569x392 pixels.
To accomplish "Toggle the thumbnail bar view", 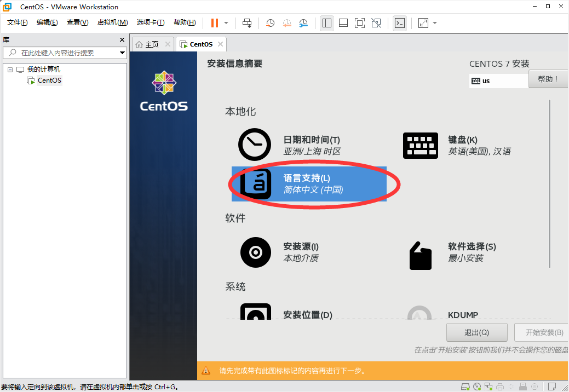I will pos(343,23).
